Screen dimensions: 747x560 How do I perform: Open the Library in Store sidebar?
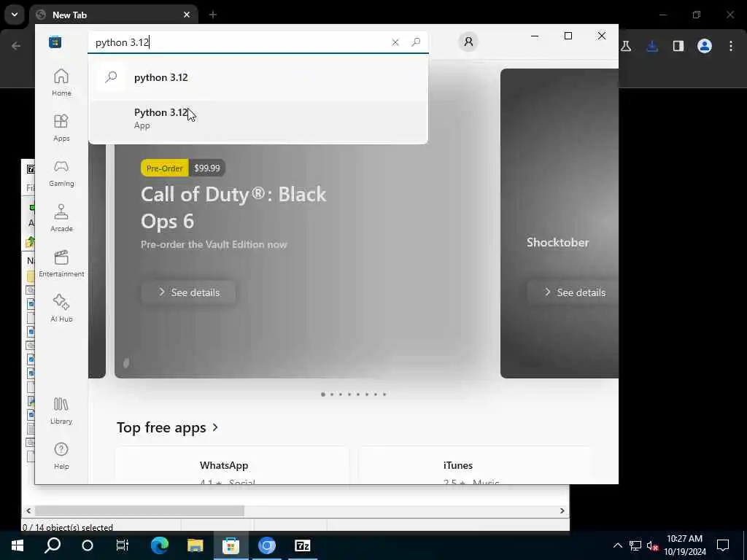61,411
